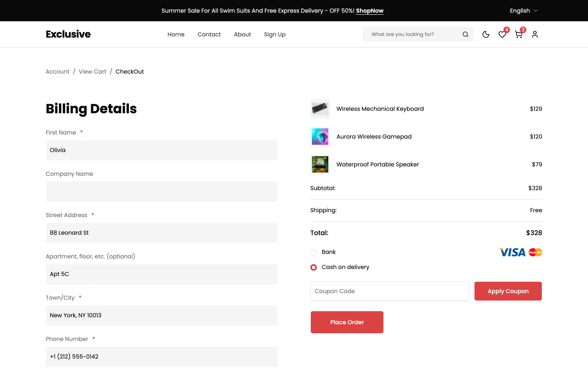Click the ShopNow link in banner

370,11
